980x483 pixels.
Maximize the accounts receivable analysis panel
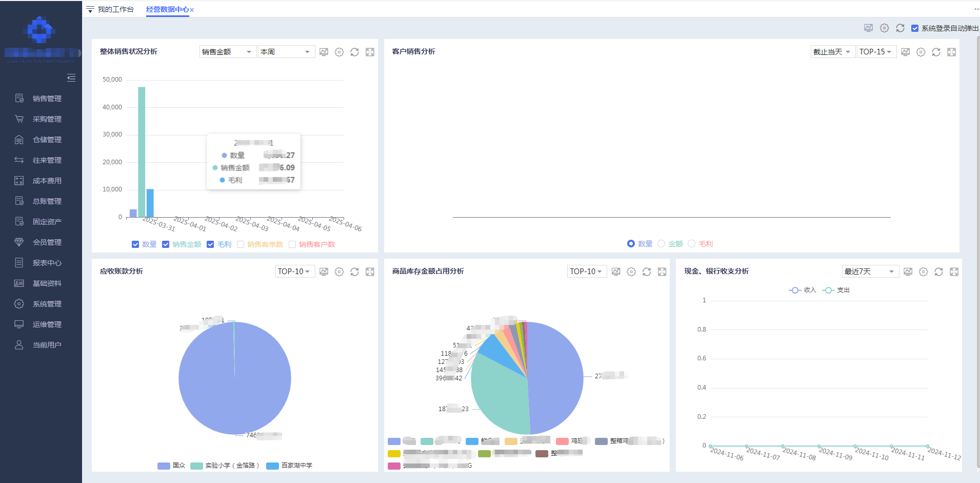point(370,272)
